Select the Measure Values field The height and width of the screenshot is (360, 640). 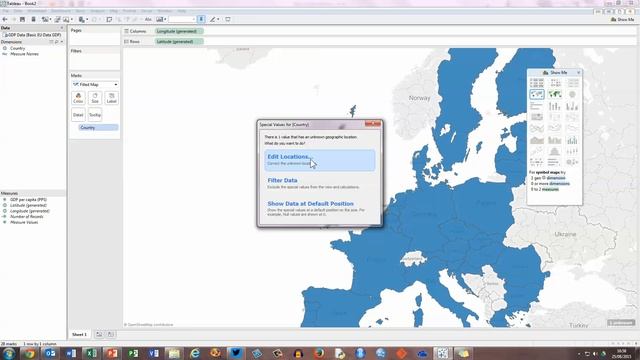click(x=24, y=222)
